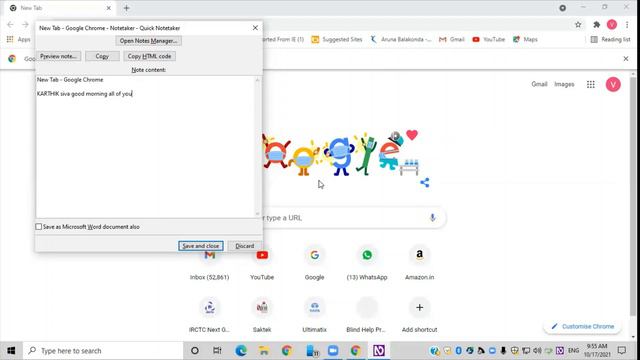Open the Gmail bookmark in bookmarks bar
Screen dimensions: 640x360
pyautogui.click(x=452, y=40)
